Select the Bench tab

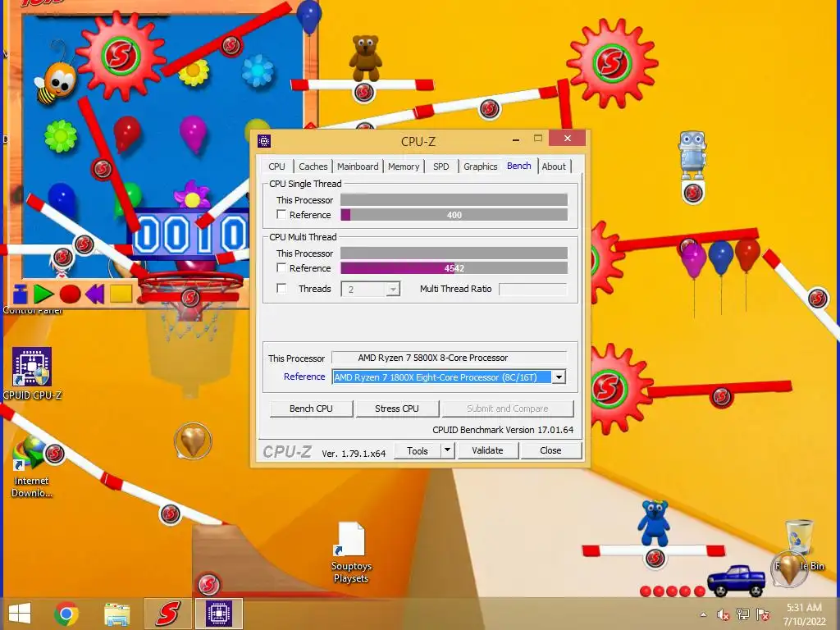(519, 166)
